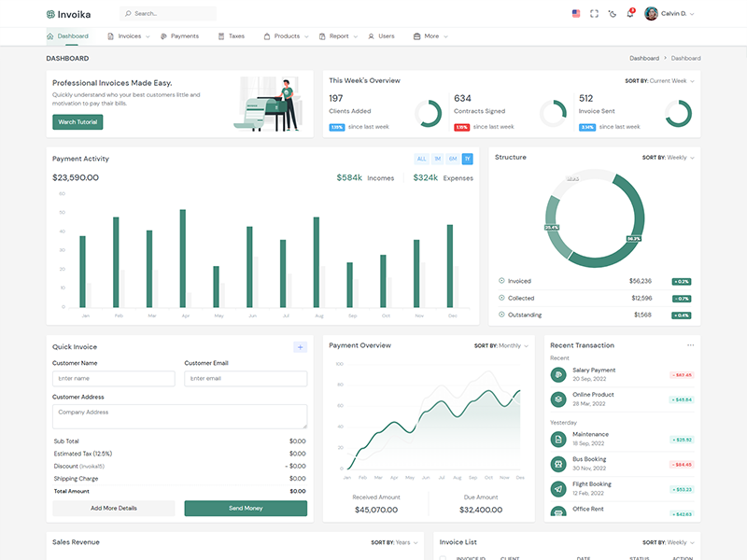Viewport: 747px width, 560px height.
Task: Click the Salary Payment transaction icon
Action: [558, 374]
